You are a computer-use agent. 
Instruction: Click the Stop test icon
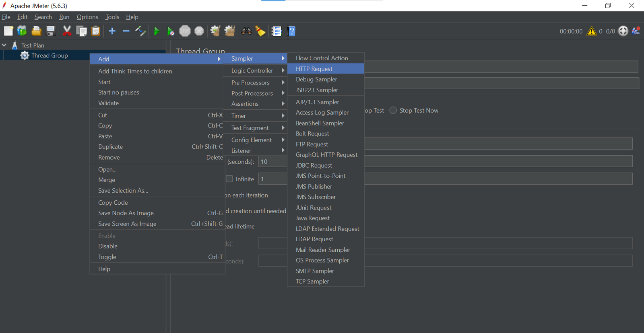coord(185,31)
